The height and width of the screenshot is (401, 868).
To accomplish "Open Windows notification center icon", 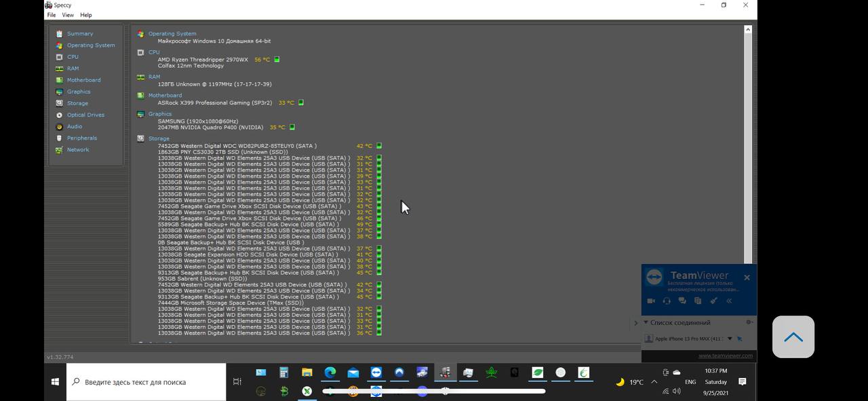I will (x=743, y=382).
